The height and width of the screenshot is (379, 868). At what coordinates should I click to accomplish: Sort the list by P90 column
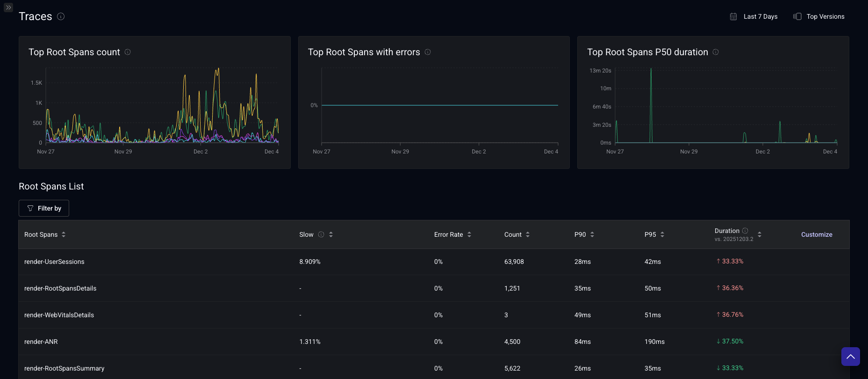click(x=592, y=234)
